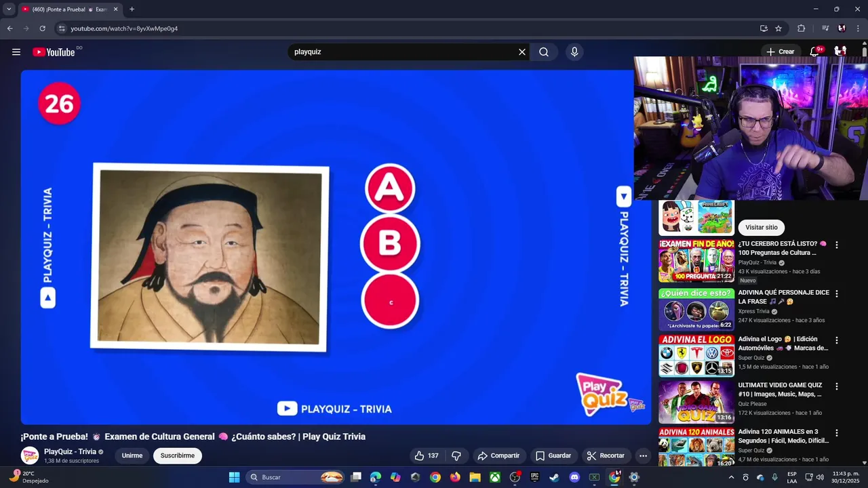Launch Microsoft Edge from taskbar
This screenshot has width=868, height=488.
pos(376,477)
